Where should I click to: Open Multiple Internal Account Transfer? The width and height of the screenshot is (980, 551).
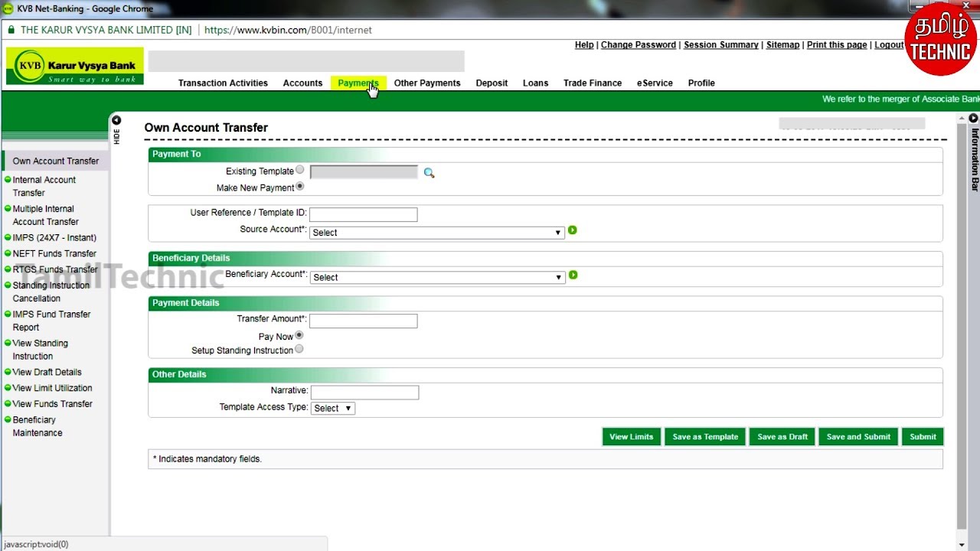click(x=46, y=215)
